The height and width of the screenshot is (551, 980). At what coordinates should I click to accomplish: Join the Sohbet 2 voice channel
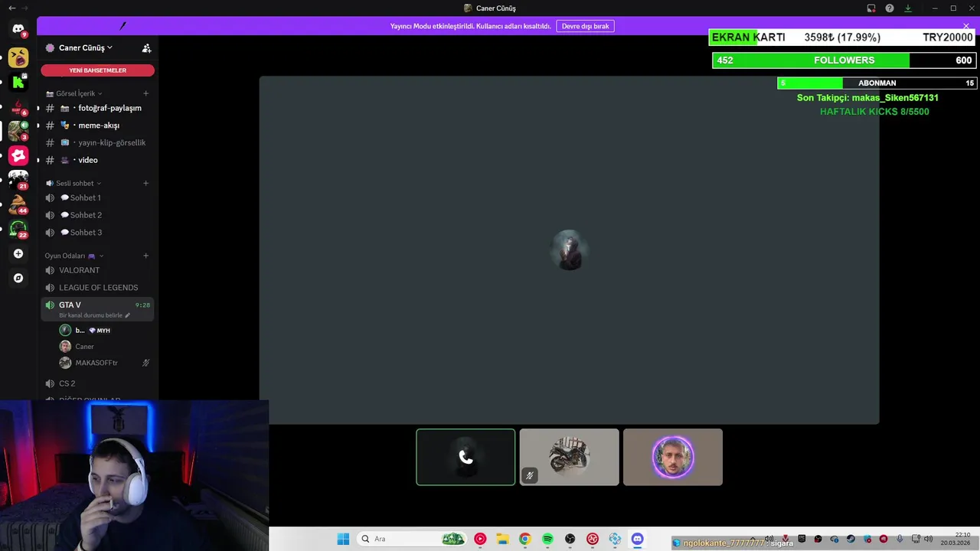point(97,215)
